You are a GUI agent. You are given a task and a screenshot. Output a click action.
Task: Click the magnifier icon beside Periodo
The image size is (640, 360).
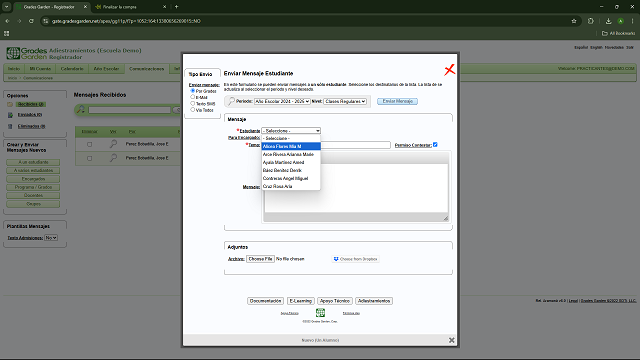tap(231, 101)
